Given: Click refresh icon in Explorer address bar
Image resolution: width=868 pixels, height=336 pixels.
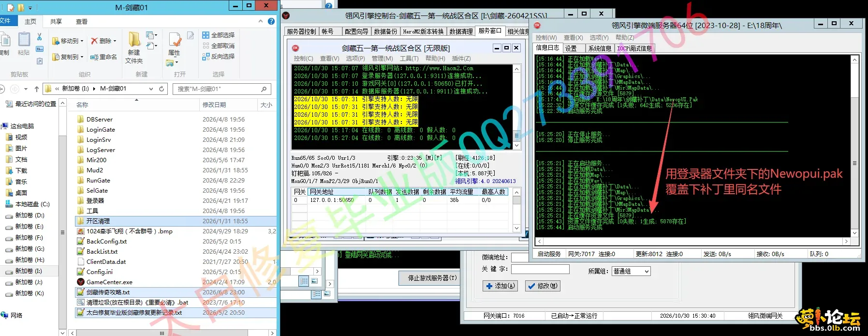Looking at the screenshot, I should pos(162,89).
